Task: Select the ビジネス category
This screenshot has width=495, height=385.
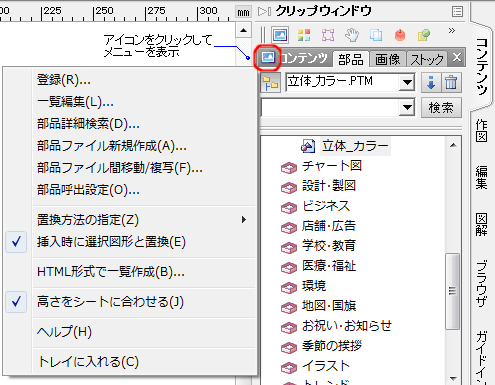Action: pos(326,206)
